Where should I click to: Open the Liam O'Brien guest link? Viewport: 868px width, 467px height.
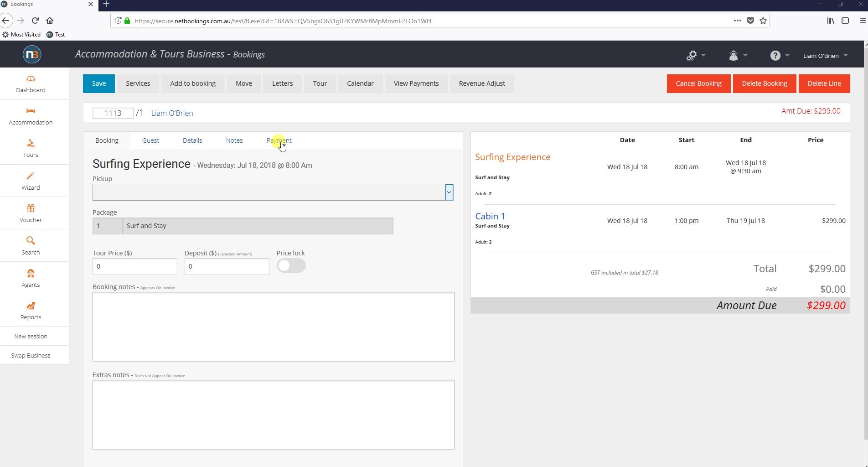172,113
